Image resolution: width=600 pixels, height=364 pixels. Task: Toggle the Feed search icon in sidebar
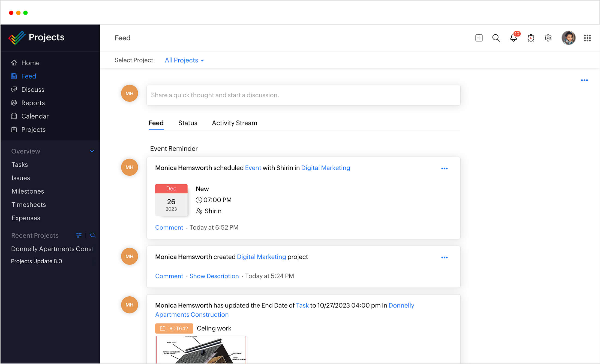pyautogui.click(x=92, y=236)
